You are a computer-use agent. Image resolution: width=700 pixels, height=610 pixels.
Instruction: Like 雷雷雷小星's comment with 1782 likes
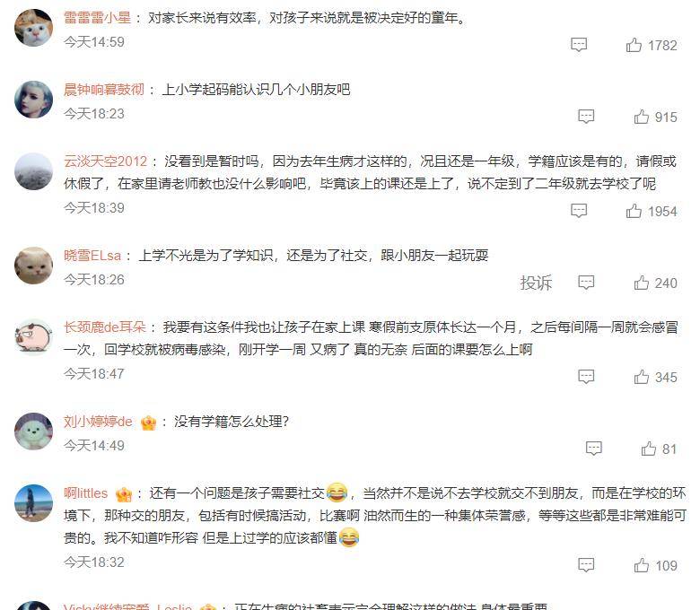pyautogui.click(x=634, y=45)
